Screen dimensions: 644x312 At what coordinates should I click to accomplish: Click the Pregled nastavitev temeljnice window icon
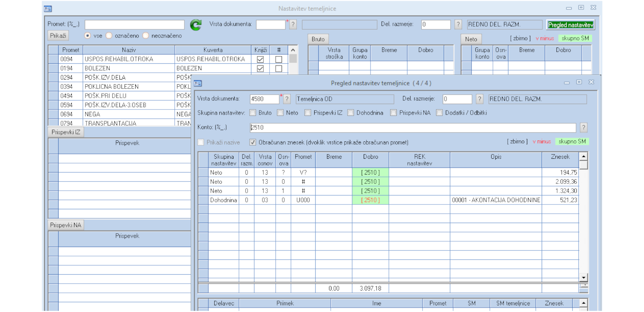(x=198, y=83)
